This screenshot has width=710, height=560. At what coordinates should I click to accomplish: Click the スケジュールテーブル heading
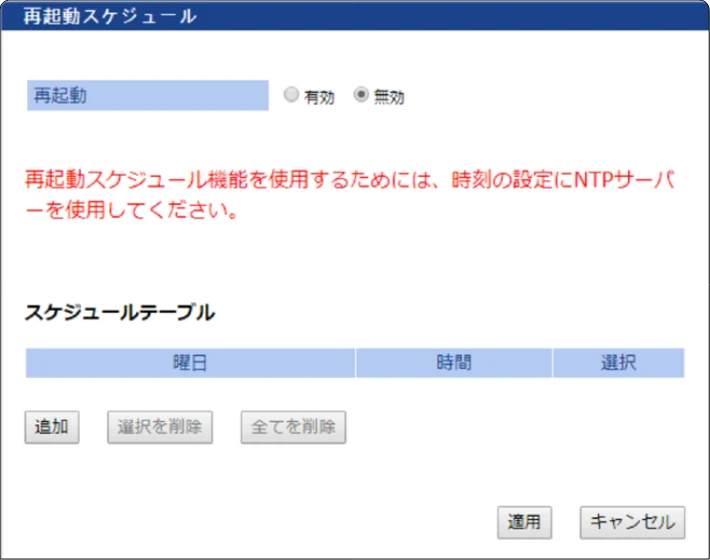(x=120, y=312)
